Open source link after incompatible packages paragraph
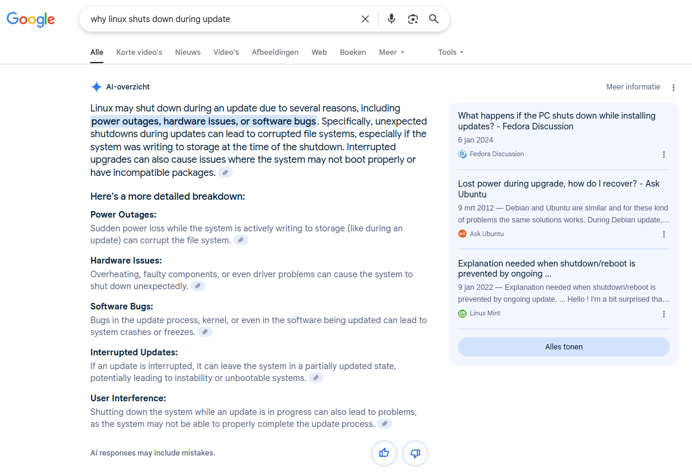Image resolution: width=692 pixels, height=474 pixels. (x=225, y=173)
